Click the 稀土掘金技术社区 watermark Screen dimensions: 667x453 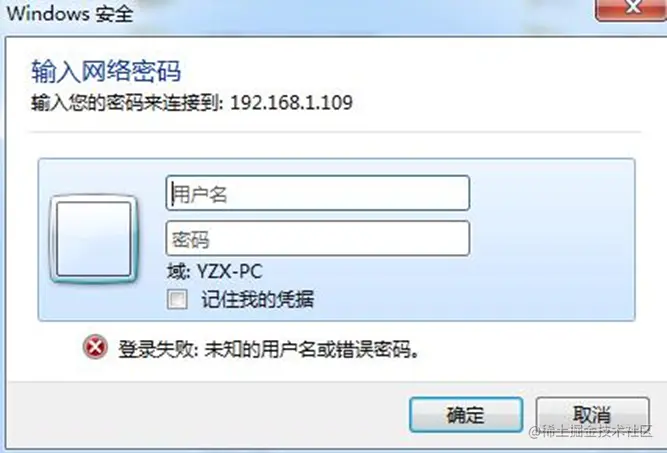coord(591,431)
